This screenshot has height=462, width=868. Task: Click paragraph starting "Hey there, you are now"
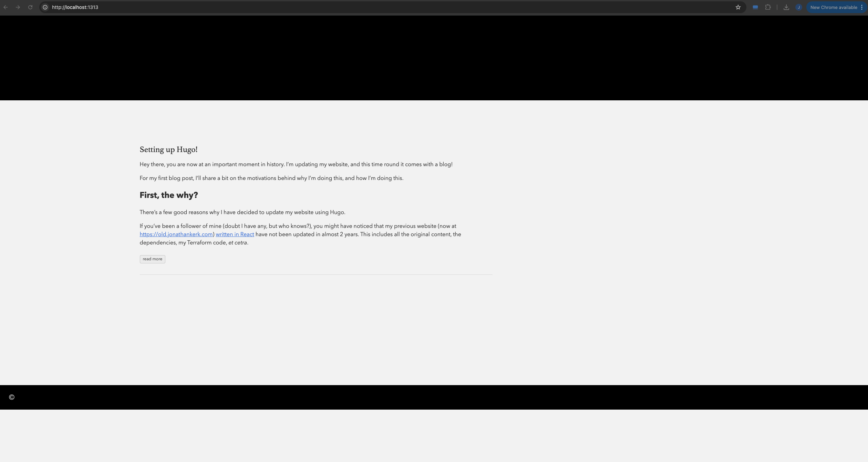[296, 164]
